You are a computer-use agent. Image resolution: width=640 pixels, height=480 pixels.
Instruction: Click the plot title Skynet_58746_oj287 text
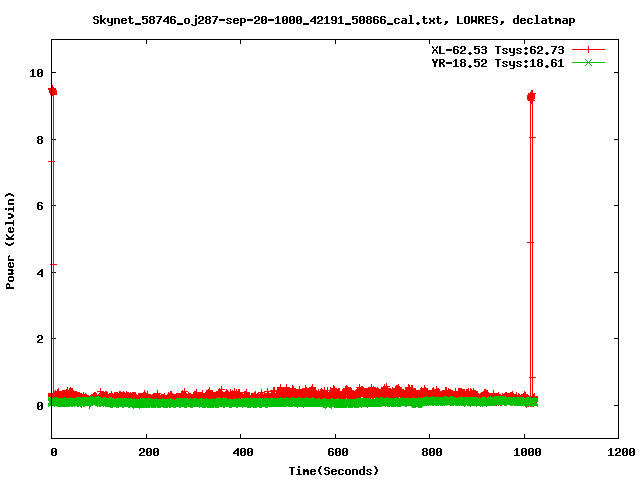coord(333,20)
